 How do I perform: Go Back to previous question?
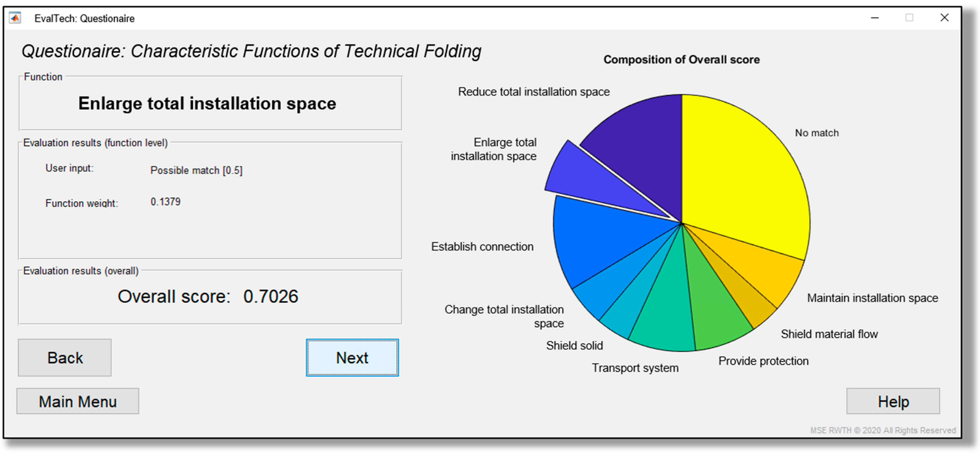click(65, 358)
